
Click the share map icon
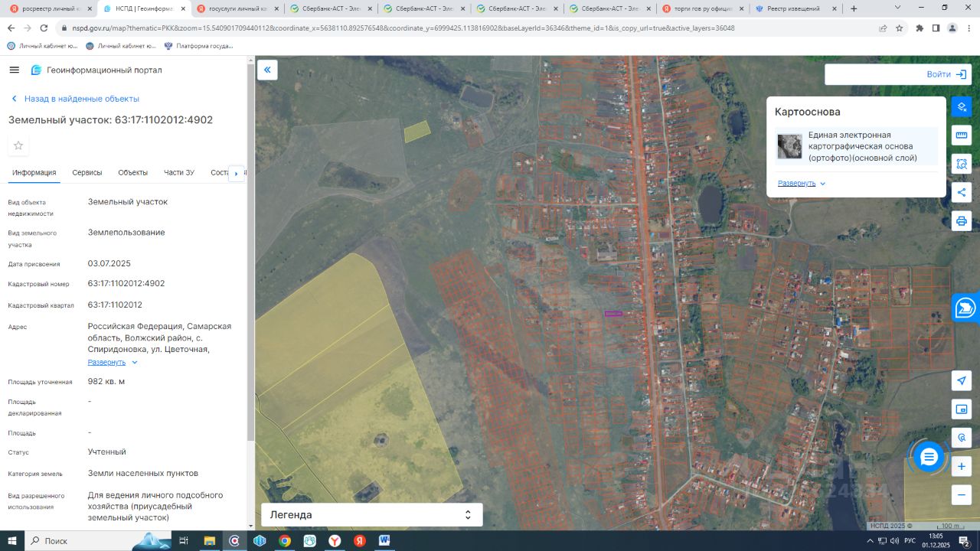(962, 192)
